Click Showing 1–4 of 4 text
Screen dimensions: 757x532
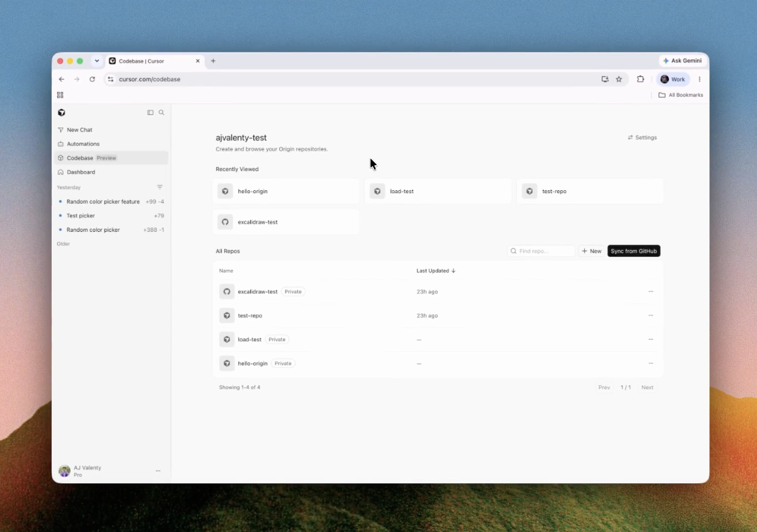pos(240,388)
